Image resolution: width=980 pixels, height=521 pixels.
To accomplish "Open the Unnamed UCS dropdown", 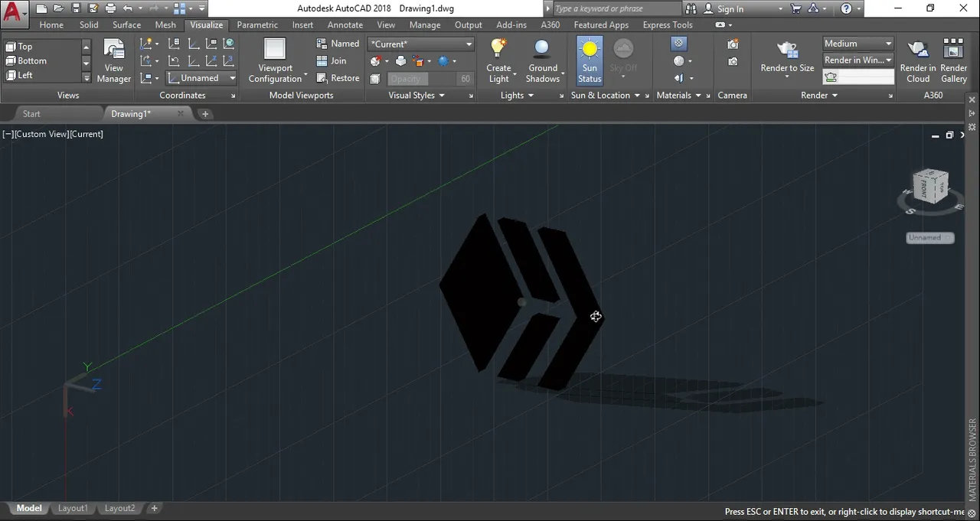I will (x=202, y=78).
